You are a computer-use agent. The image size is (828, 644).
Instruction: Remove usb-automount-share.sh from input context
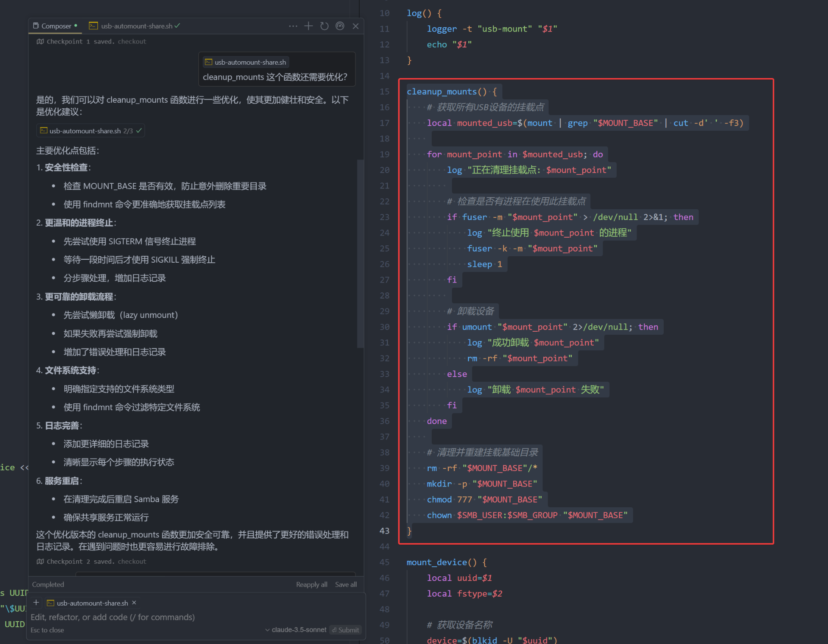134,603
